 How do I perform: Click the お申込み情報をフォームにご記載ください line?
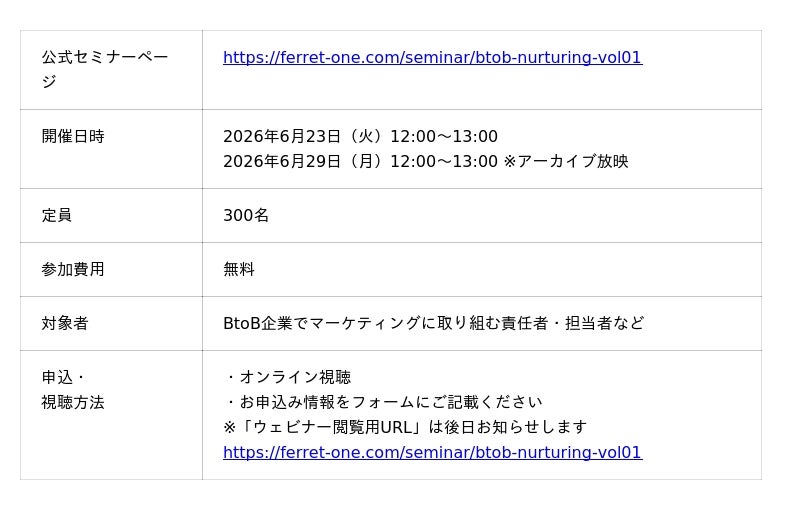point(383,402)
